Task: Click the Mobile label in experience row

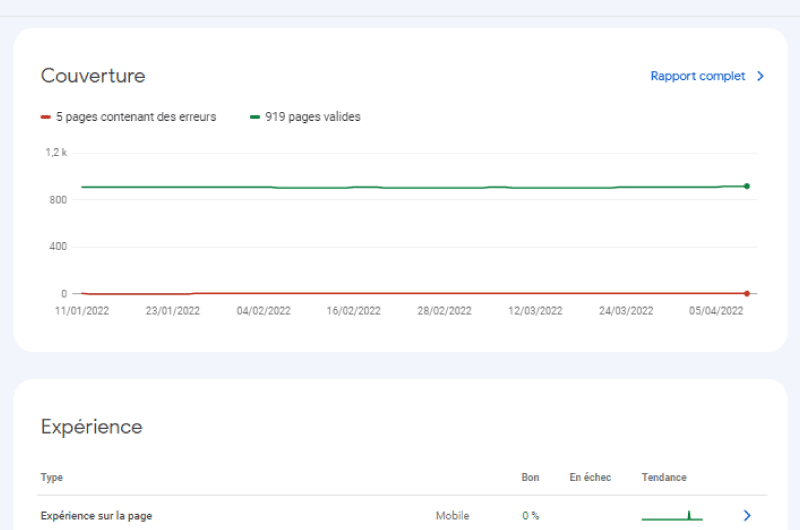Action: pyautogui.click(x=452, y=516)
